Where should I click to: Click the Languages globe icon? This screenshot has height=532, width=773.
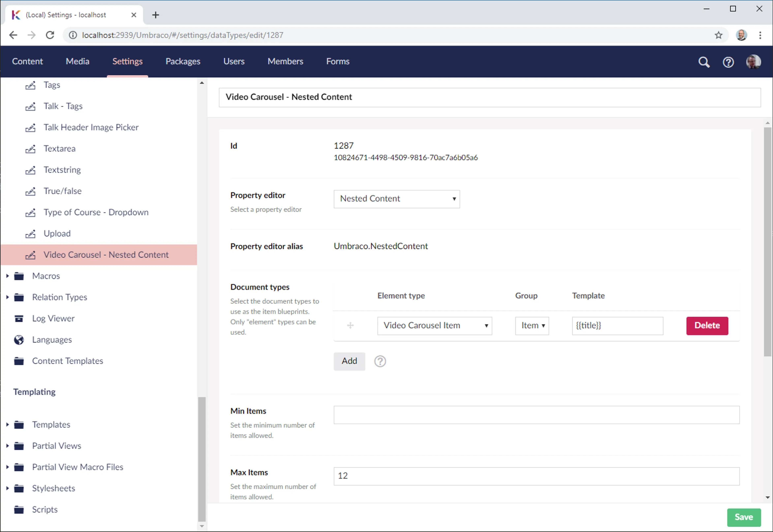point(19,340)
